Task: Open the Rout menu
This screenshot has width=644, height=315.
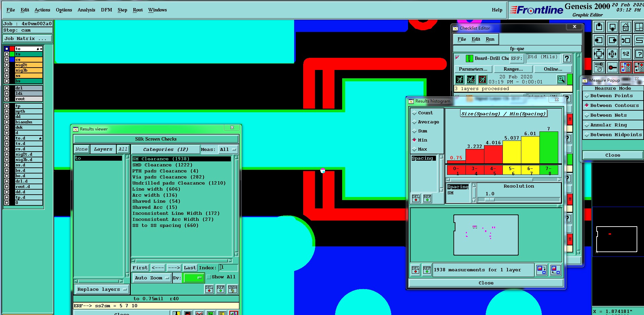Action: [x=138, y=10]
